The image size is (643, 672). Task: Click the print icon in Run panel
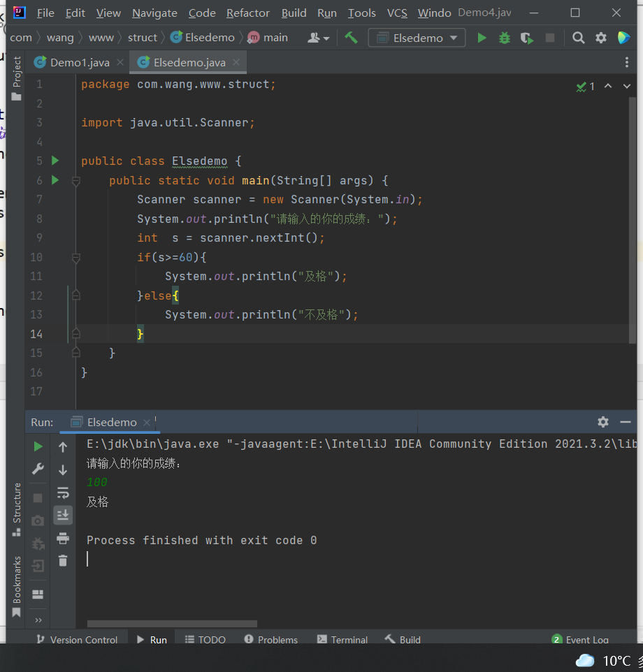tap(63, 539)
